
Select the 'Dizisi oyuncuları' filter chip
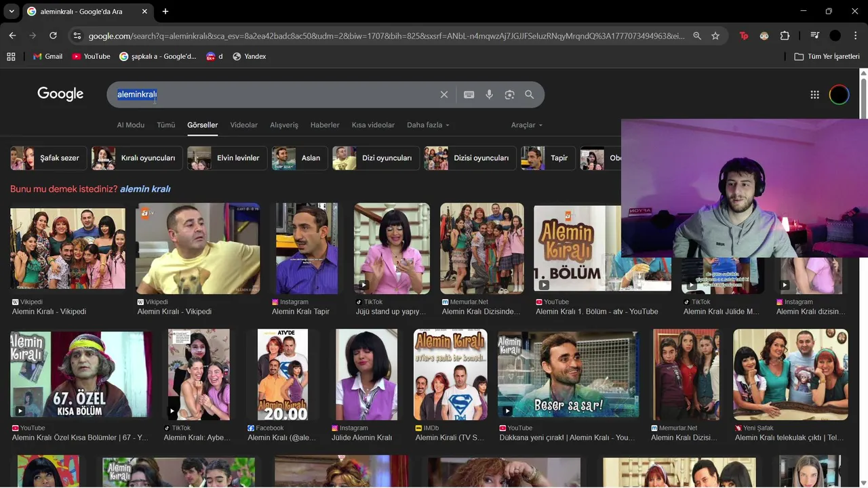(470, 158)
